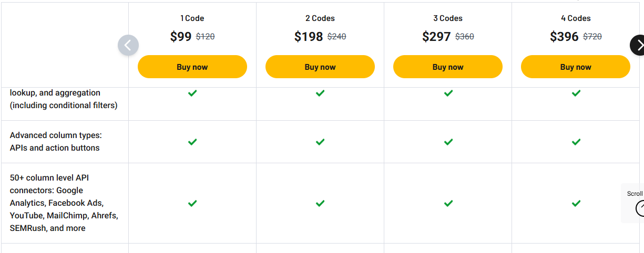Select the 1 Code plan heading
This screenshot has height=253, width=644.
192,18
